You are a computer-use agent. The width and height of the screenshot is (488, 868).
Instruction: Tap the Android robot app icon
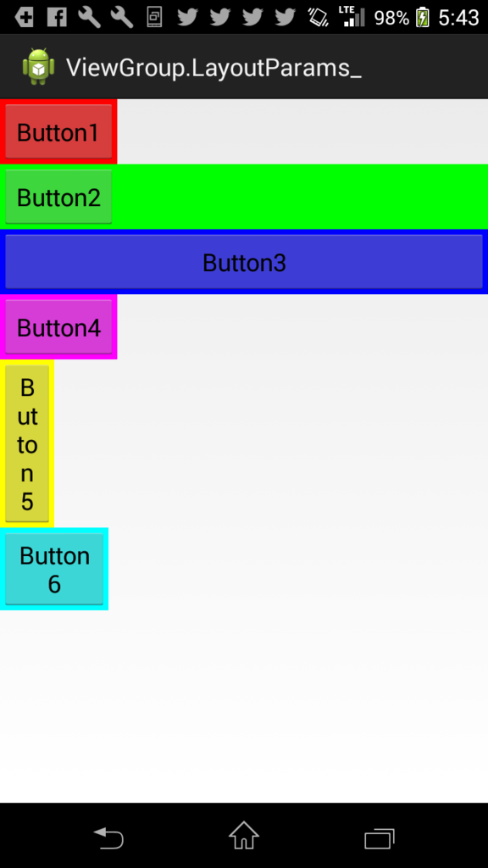38,66
